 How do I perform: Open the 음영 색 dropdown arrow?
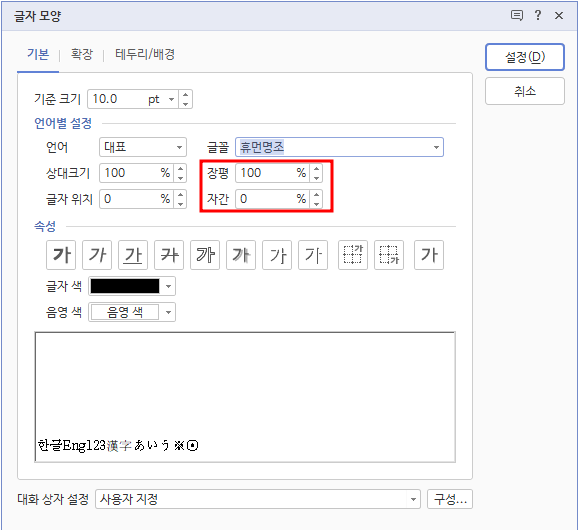click(168, 313)
